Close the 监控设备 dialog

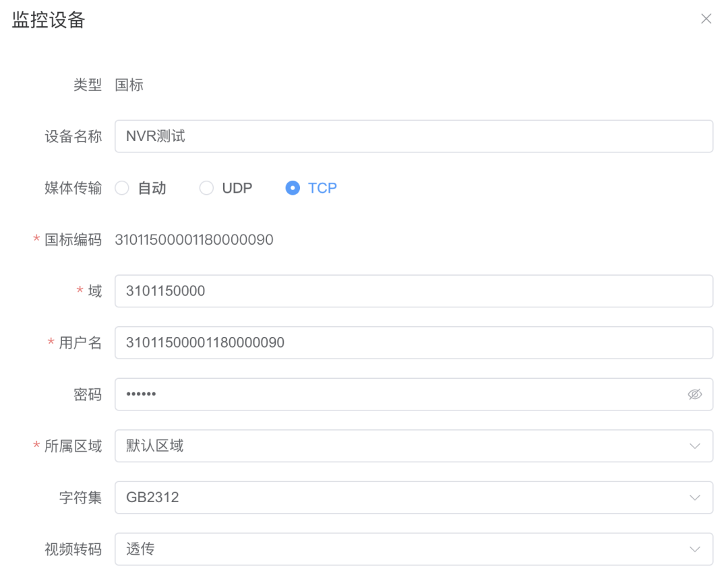(x=706, y=19)
